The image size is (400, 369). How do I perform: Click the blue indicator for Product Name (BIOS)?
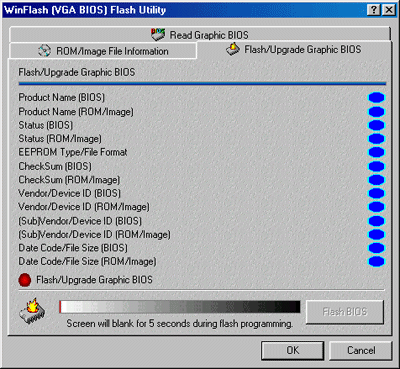[376, 98]
